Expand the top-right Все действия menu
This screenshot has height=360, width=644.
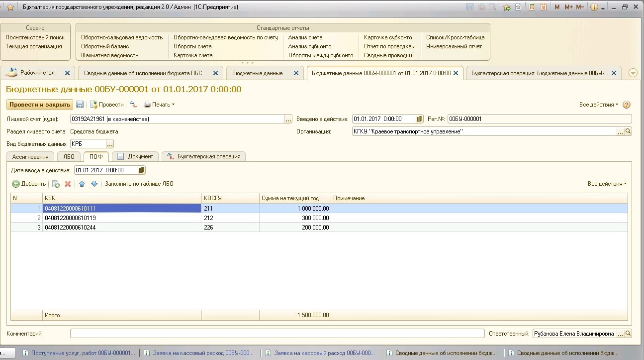click(x=598, y=105)
